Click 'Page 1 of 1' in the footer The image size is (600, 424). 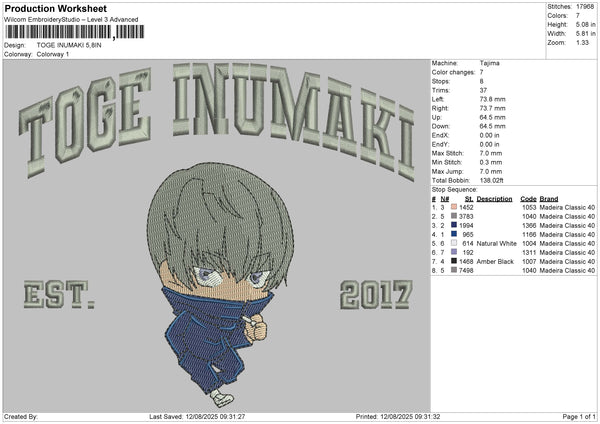point(579,416)
